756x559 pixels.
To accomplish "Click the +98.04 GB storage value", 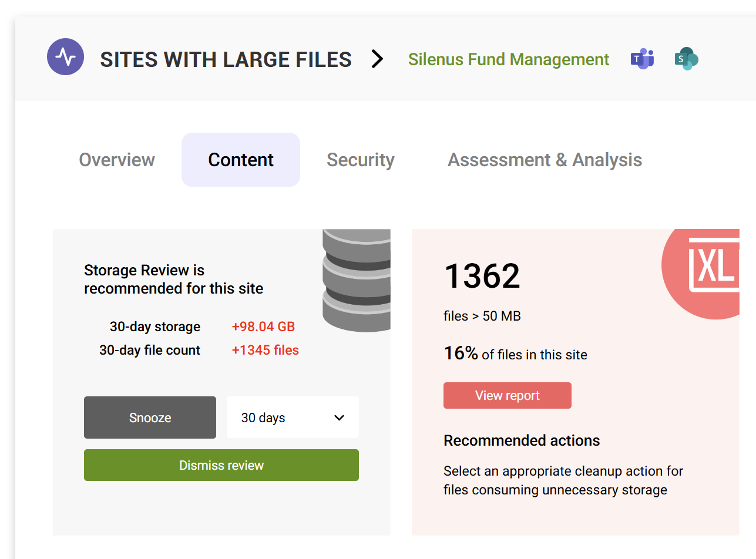I will point(263,326).
